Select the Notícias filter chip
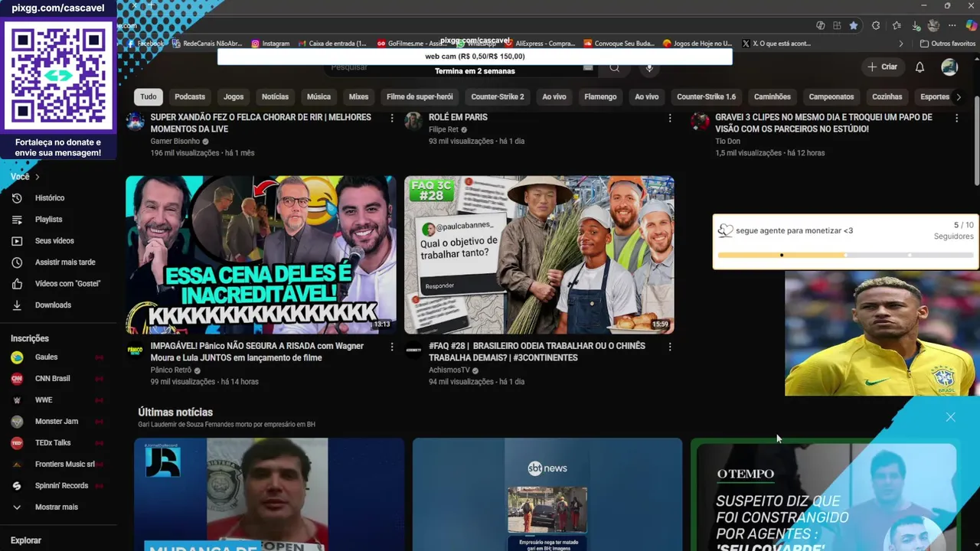 [275, 97]
